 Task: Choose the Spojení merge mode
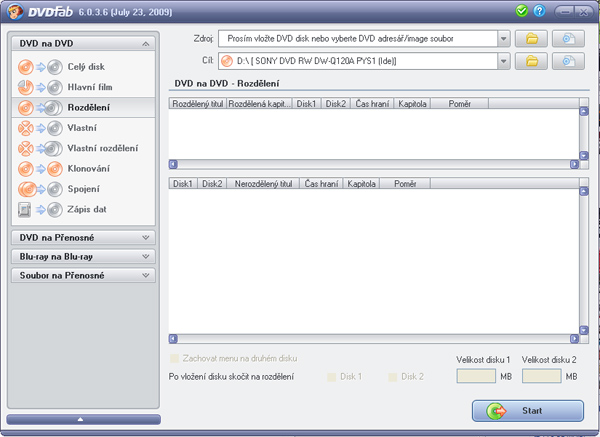(81, 188)
